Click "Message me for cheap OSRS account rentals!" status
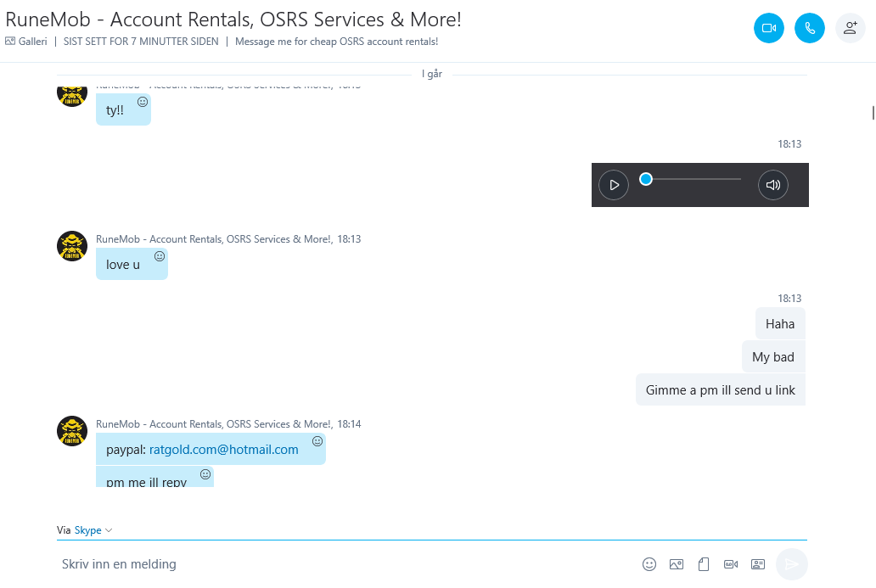Screen dimensions: 876x588 click(x=336, y=42)
